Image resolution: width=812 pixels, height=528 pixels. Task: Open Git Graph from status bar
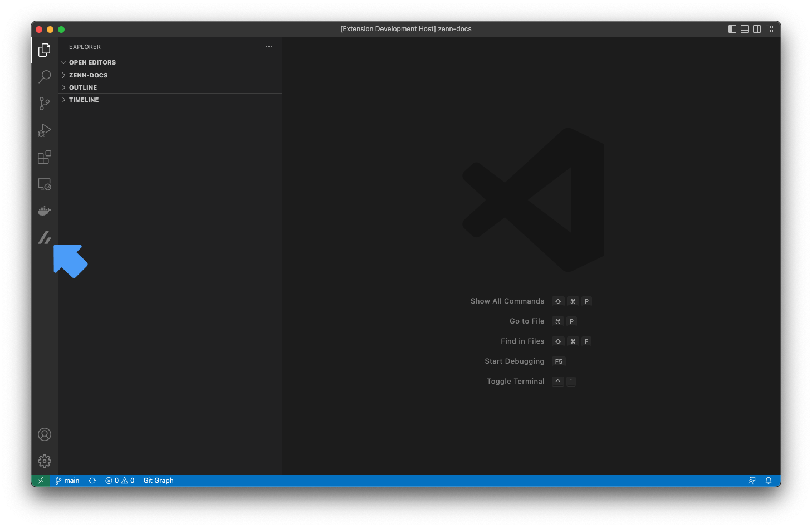pyautogui.click(x=159, y=481)
